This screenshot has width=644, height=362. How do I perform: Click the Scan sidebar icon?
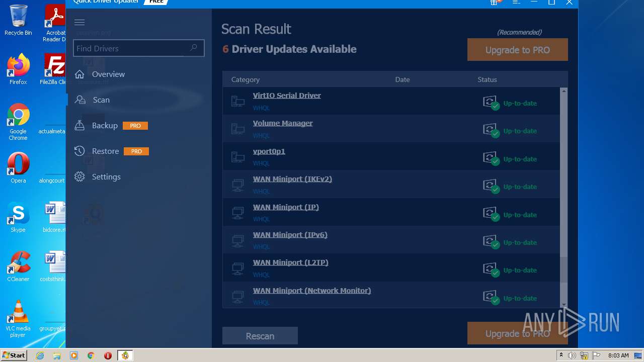(80, 100)
